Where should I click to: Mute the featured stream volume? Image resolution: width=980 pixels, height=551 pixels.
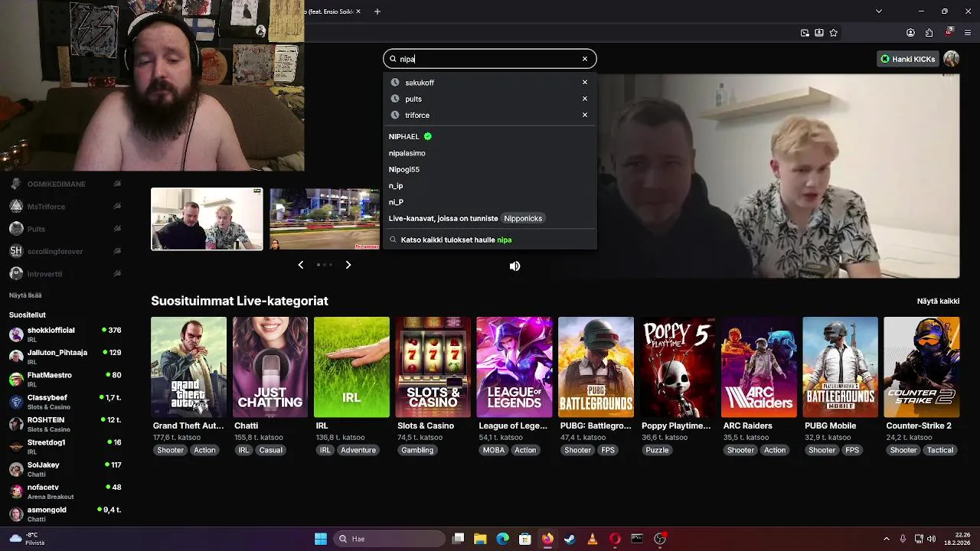click(x=514, y=266)
